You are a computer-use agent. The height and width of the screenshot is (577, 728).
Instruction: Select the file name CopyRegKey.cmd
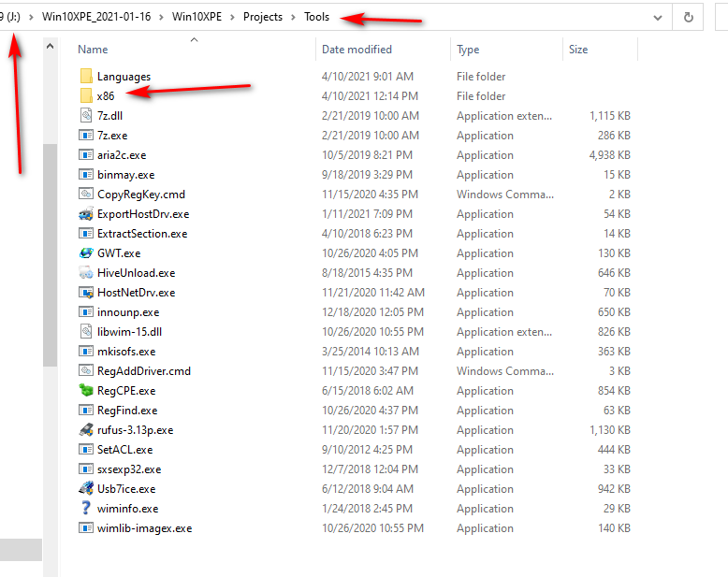[141, 195]
